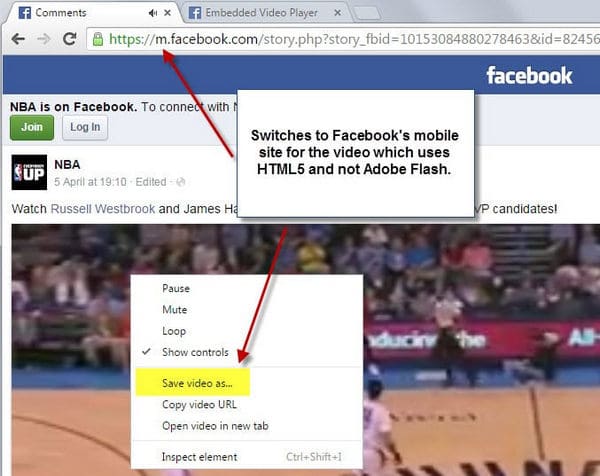This screenshot has height=476, width=600.
Task: Reload the page with the refresh icon
Action: tap(70, 39)
